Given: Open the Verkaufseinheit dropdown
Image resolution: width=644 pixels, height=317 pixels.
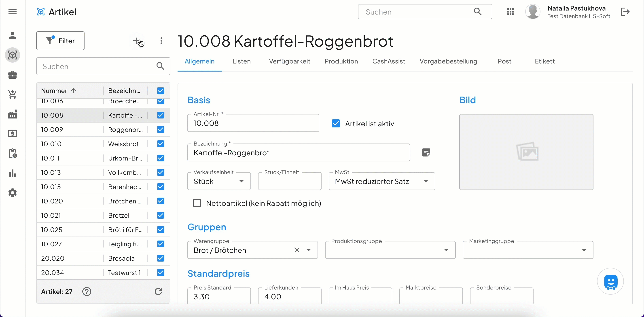Looking at the screenshot, I should pyautogui.click(x=241, y=181).
